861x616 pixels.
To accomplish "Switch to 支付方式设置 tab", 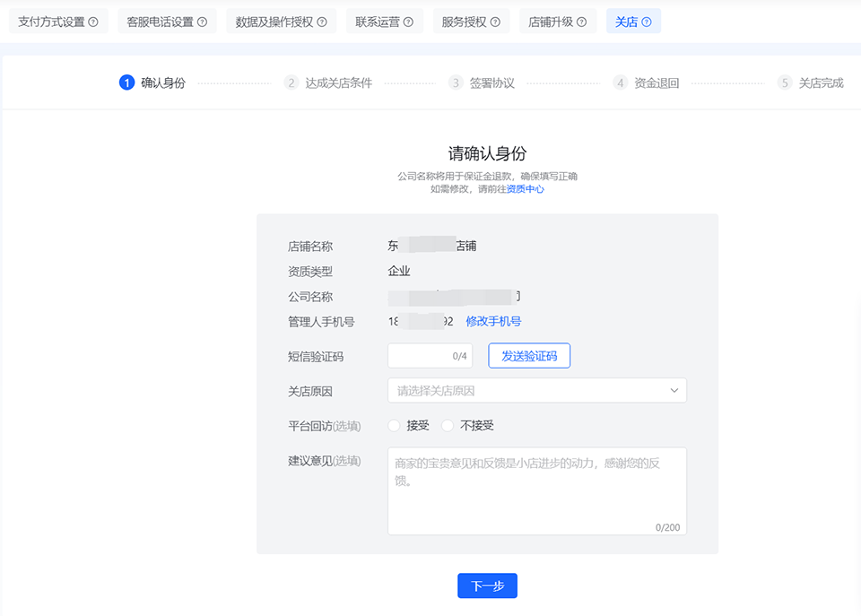I will [51, 22].
